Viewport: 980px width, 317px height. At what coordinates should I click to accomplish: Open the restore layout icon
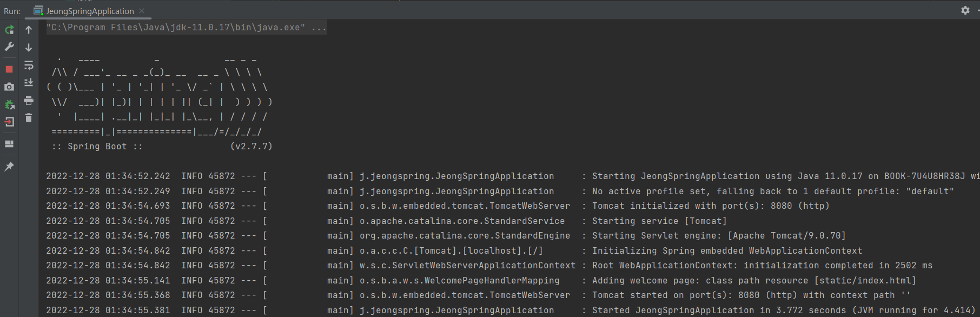(9, 144)
